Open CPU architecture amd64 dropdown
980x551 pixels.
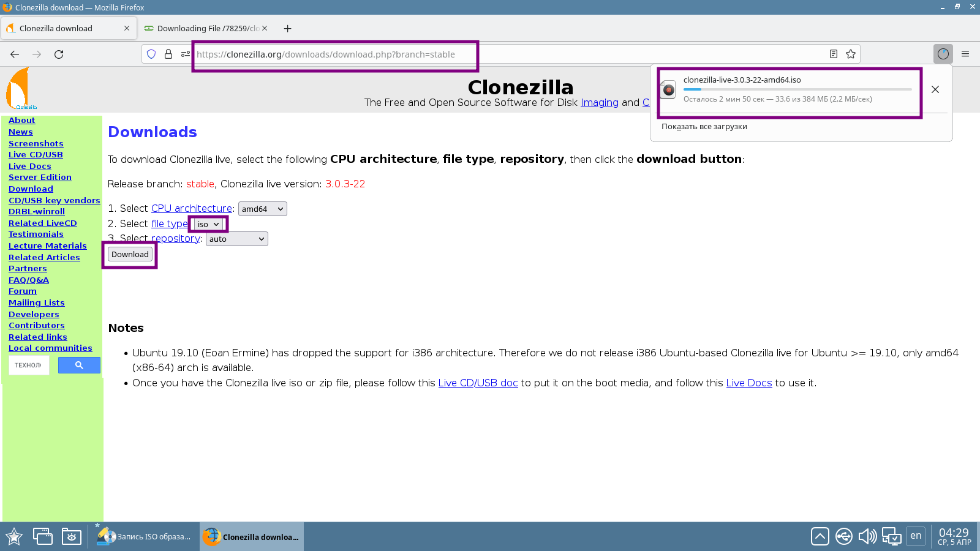pyautogui.click(x=262, y=209)
